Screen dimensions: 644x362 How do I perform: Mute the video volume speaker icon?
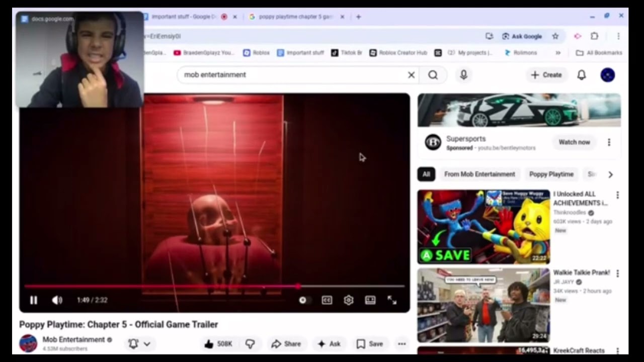(x=57, y=300)
